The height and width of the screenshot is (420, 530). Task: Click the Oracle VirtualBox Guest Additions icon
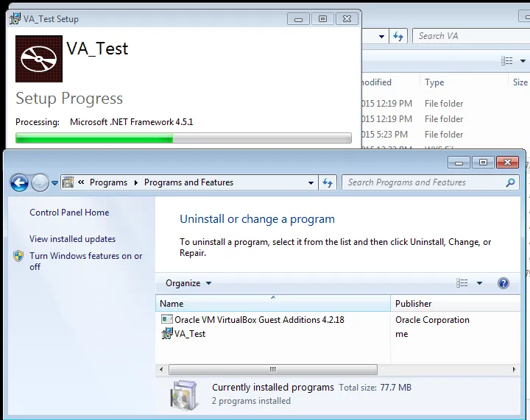click(x=166, y=319)
